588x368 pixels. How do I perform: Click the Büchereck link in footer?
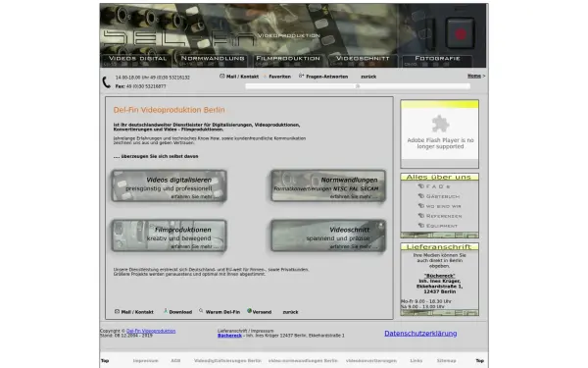pos(229,336)
